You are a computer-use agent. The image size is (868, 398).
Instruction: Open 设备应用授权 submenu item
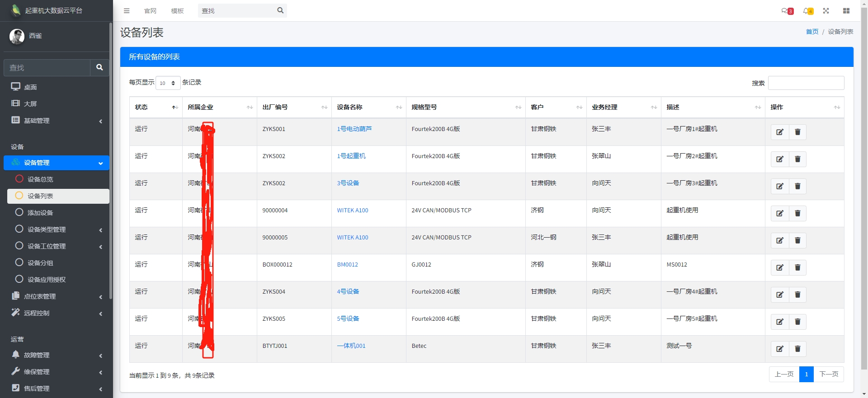tap(58, 280)
